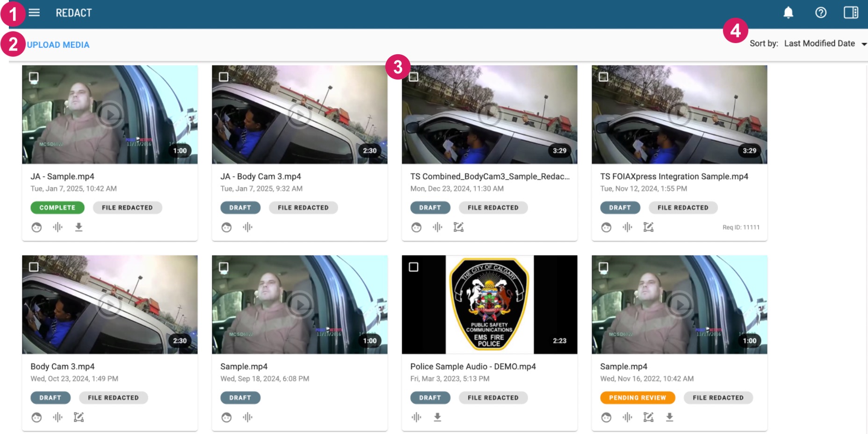This screenshot has width=868, height=434.
Task: Click the PENDING REVIEW badge on the last Sample.mp4
Action: point(637,398)
